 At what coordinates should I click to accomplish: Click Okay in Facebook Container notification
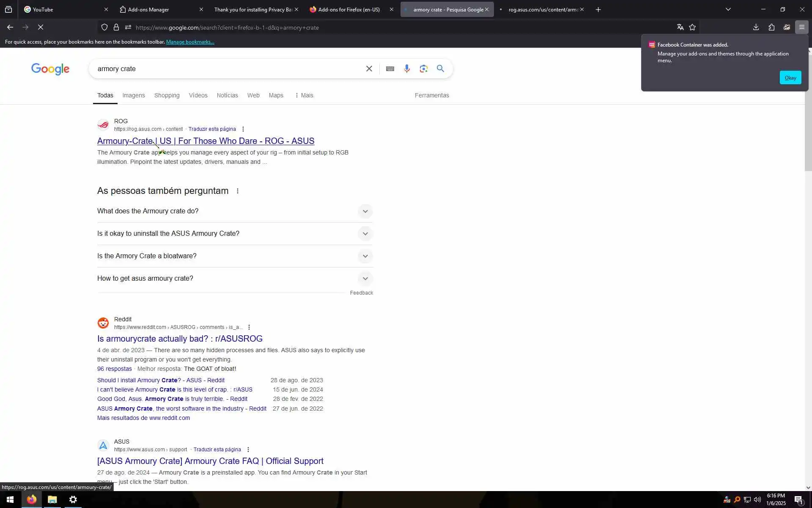pos(790,77)
